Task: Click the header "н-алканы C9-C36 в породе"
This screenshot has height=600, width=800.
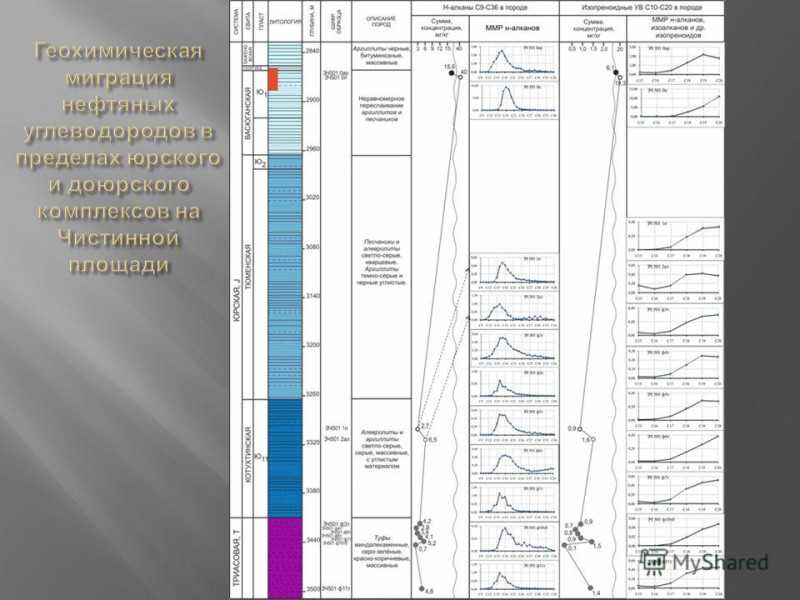Action: click(485, 8)
